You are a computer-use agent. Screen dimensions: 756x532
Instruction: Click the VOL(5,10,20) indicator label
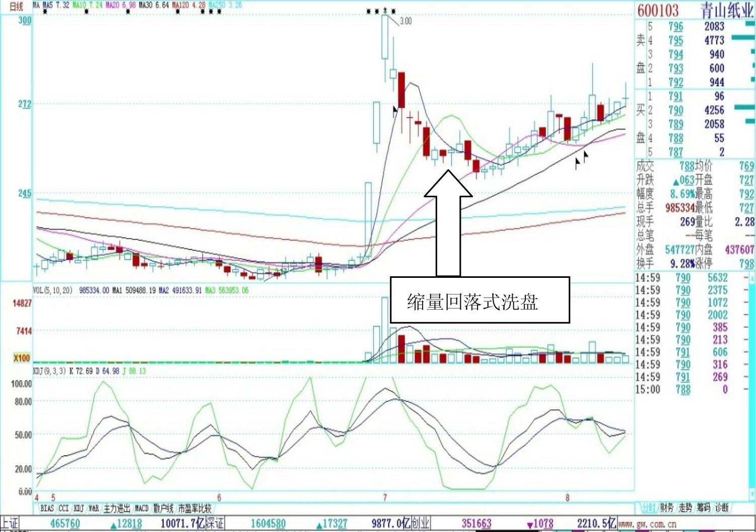tap(53, 290)
